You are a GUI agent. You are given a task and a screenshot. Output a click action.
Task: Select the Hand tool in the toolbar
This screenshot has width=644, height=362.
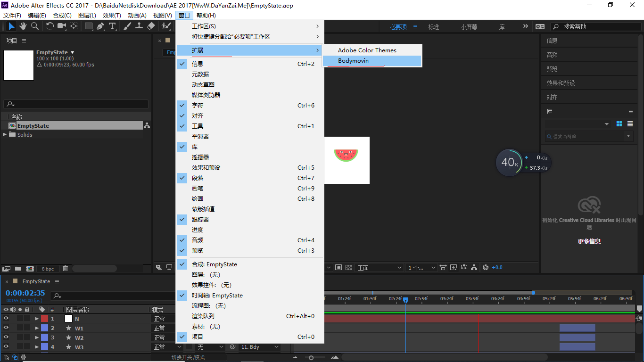23,26
